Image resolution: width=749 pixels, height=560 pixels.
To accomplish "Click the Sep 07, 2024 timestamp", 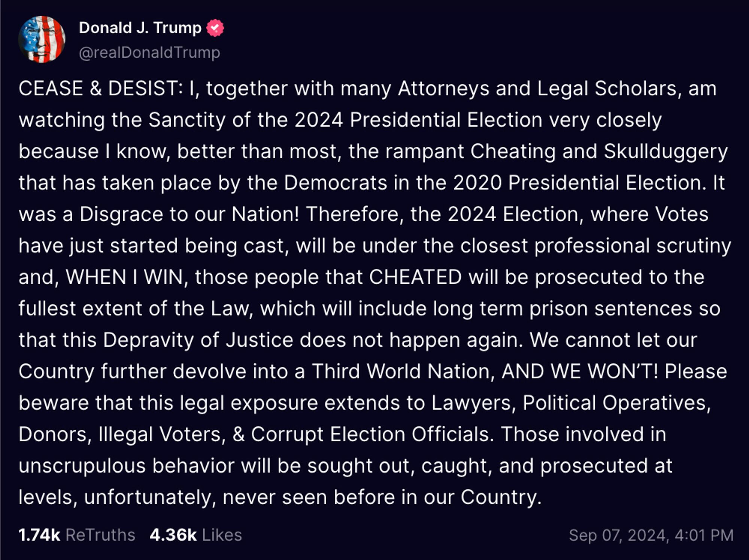I will tap(619, 535).
